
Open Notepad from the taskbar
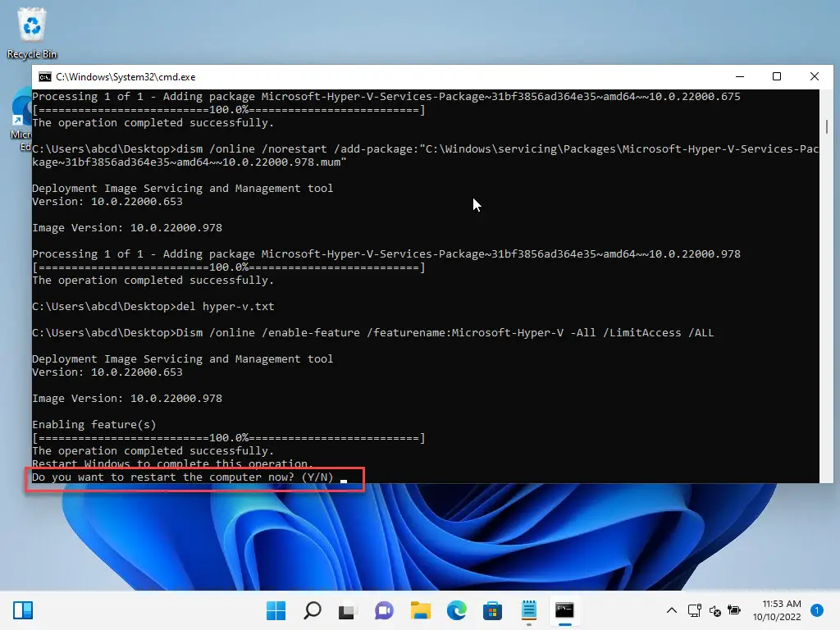point(529,610)
